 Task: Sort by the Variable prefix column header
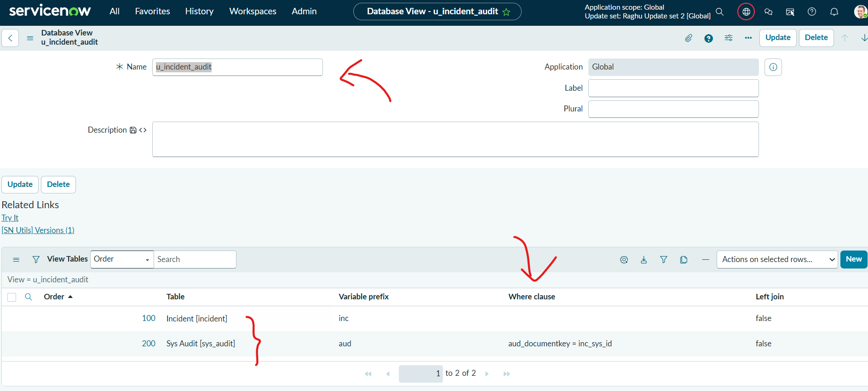click(x=364, y=297)
